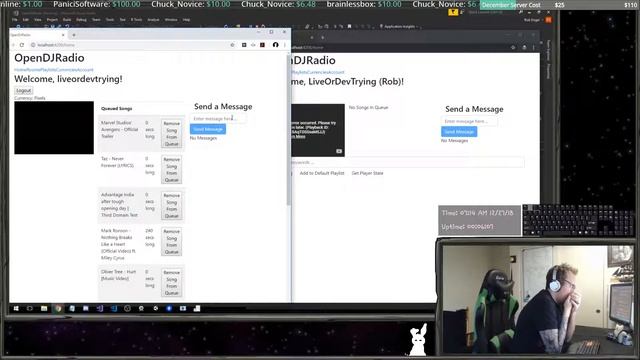Click the site info icon in the left browser's address bar
The height and width of the screenshot is (360, 640).
pos(33,45)
